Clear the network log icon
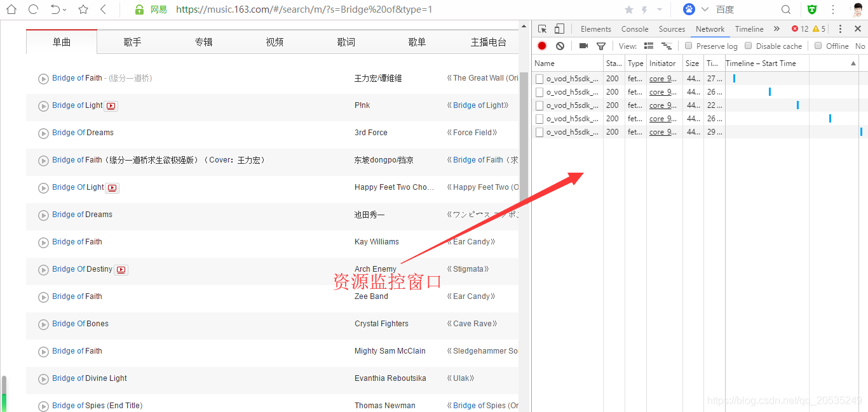Viewport: 868px width, 412px height. [560, 46]
